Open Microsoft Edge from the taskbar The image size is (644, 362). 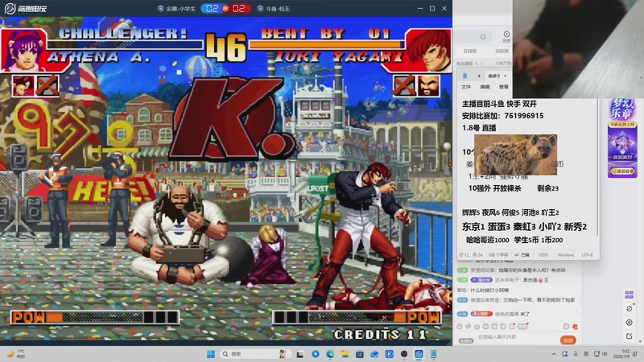click(330, 354)
